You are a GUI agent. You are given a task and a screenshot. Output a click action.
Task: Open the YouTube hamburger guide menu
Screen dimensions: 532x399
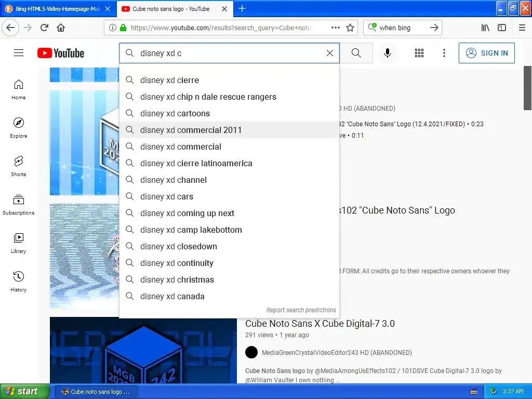[19, 53]
